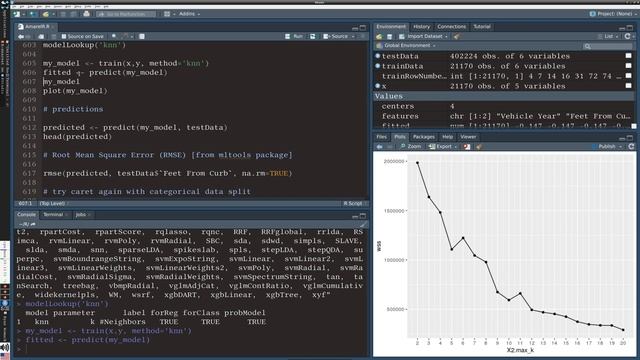Image resolution: width=640 pixels, height=360 pixels.
Task: Place cursor on line 613 head(predicted)
Action: (x=77, y=136)
